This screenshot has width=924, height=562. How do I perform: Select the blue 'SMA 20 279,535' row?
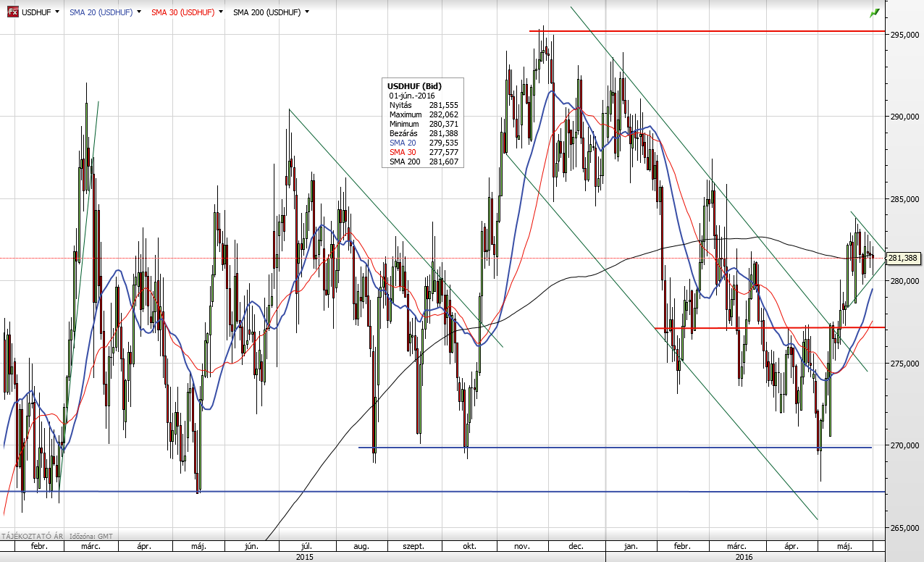coord(424,143)
